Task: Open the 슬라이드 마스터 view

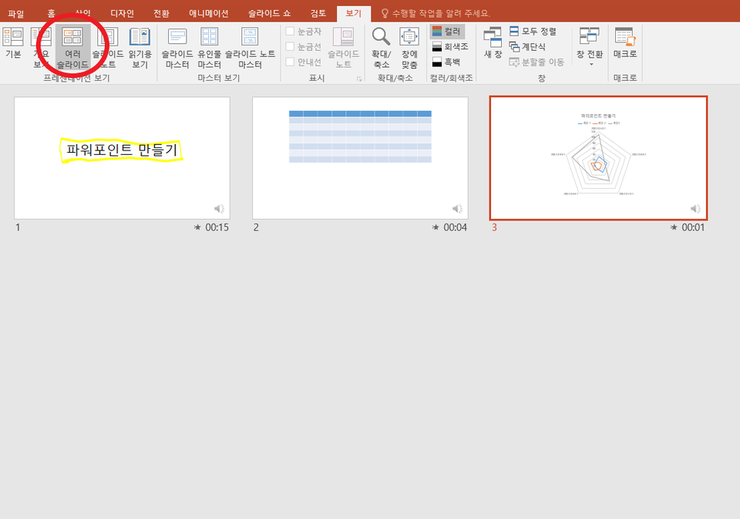Action: pyautogui.click(x=177, y=47)
